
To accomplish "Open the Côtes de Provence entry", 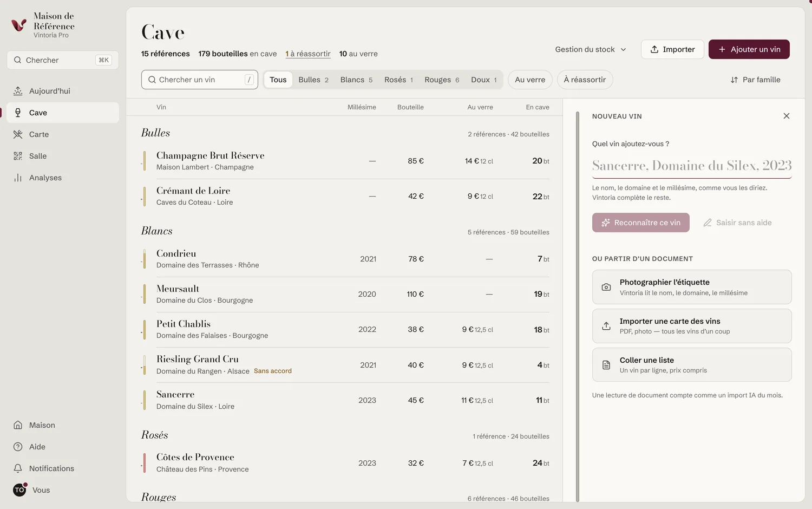I will pyautogui.click(x=345, y=463).
